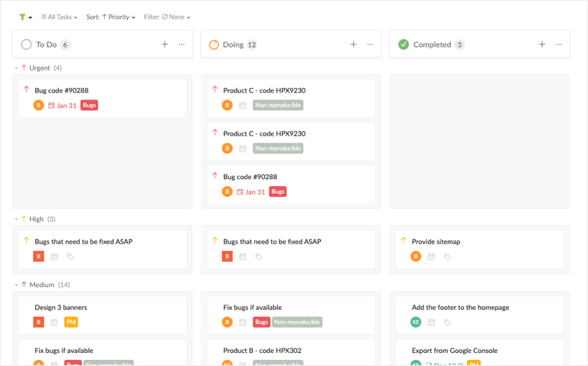Click calendar icon on Provide sitemap card
Screen dimensions: 588x366
(431, 257)
